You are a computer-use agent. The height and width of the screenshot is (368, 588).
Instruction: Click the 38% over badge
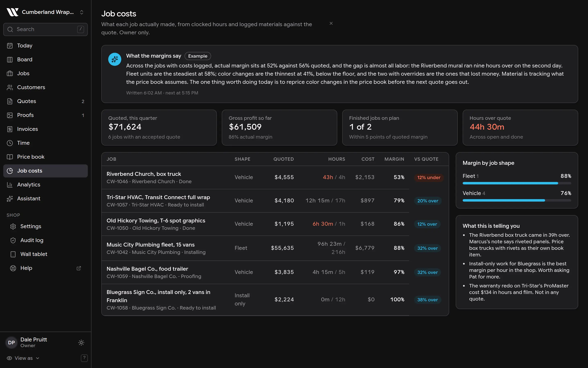pyautogui.click(x=427, y=300)
